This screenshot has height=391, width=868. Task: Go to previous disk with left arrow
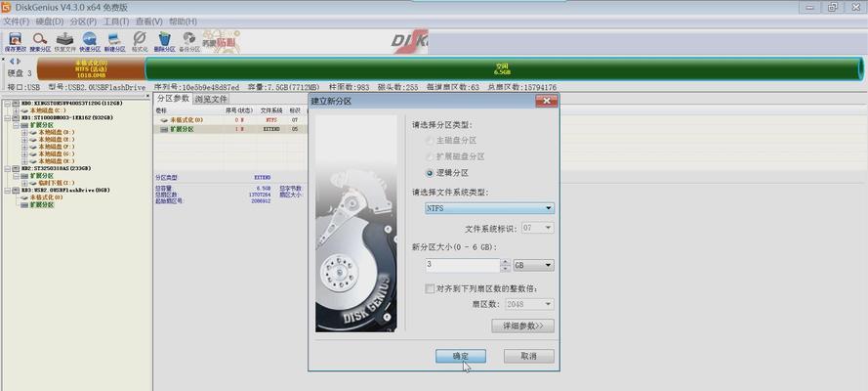[x=12, y=62]
